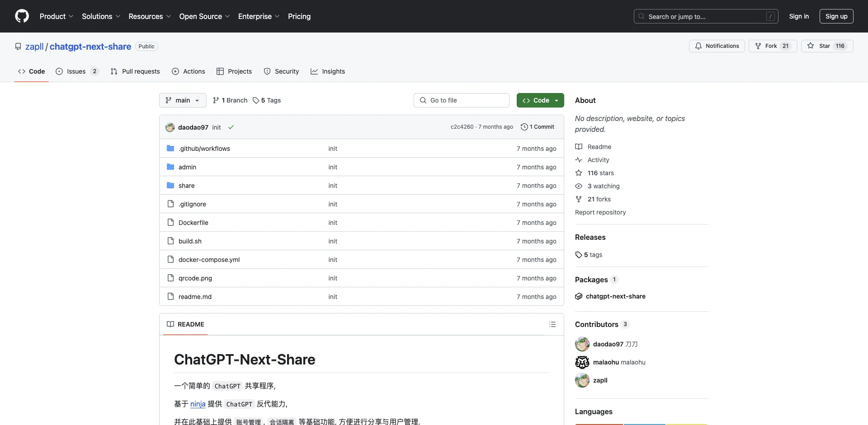Click the eye icon next to 3 watching
This screenshot has height=425, width=868.
tap(579, 186)
